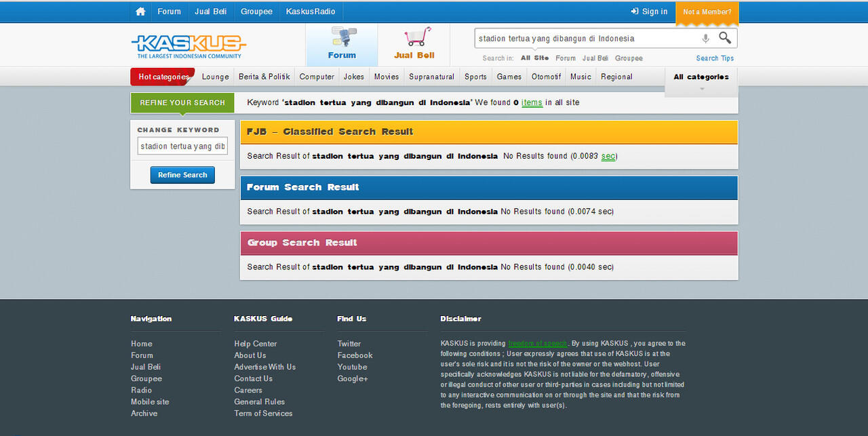Open the Search Tips link

click(715, 58)
